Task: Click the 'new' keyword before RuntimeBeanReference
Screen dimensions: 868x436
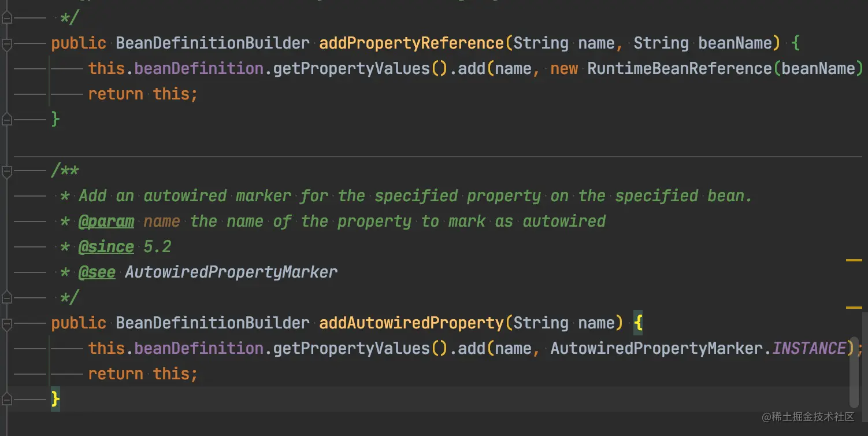Action: [564, 69]
